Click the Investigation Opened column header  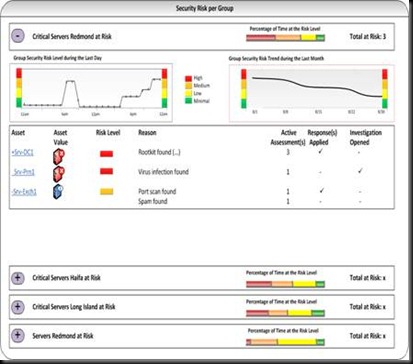(366, 137)
